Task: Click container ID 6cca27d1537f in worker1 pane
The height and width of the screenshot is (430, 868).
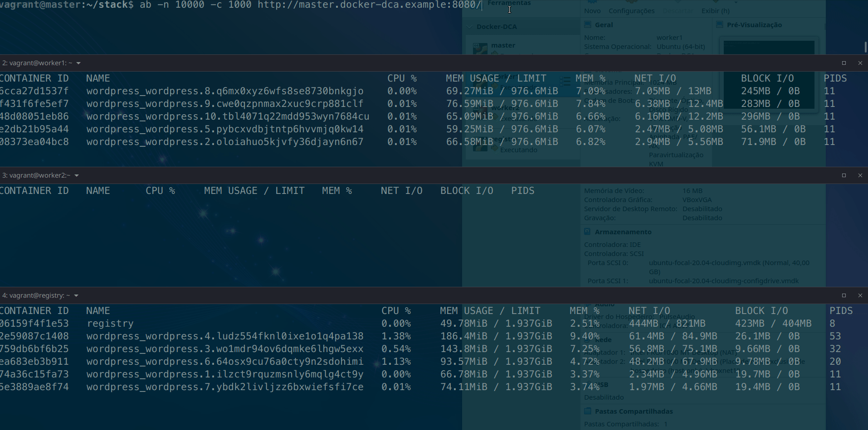Action: pyautogui.click(x=34, y=91)
